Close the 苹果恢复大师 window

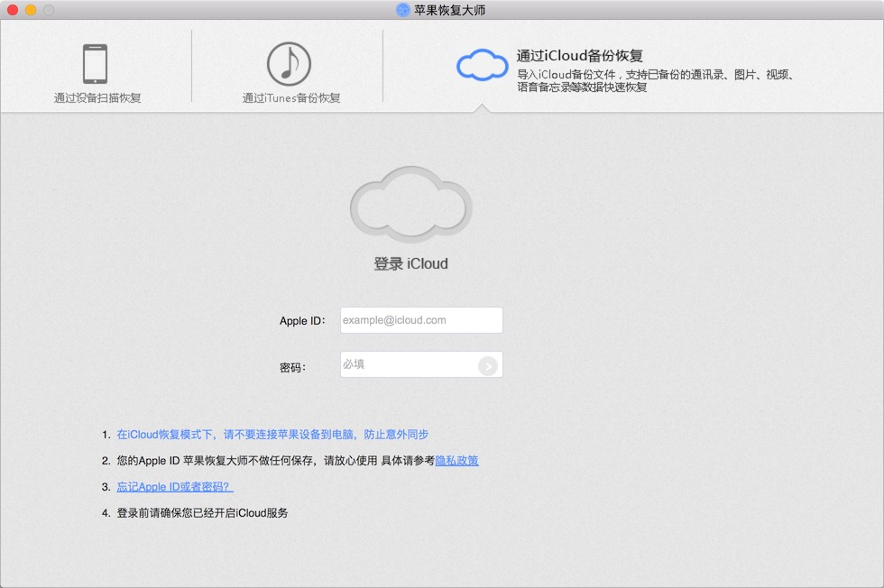coord(13,10)
